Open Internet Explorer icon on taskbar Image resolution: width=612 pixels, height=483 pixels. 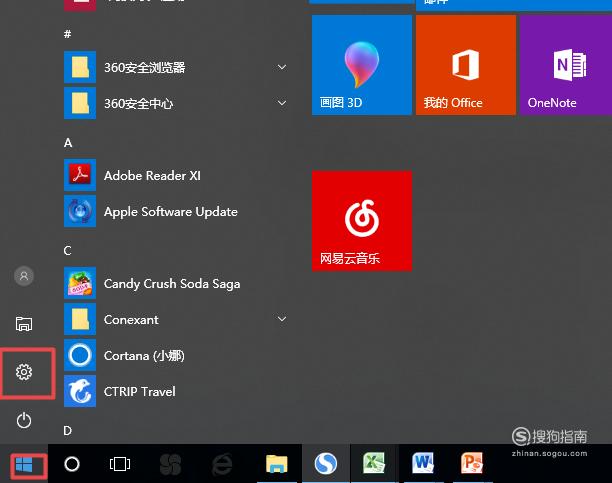coord(222,464)
